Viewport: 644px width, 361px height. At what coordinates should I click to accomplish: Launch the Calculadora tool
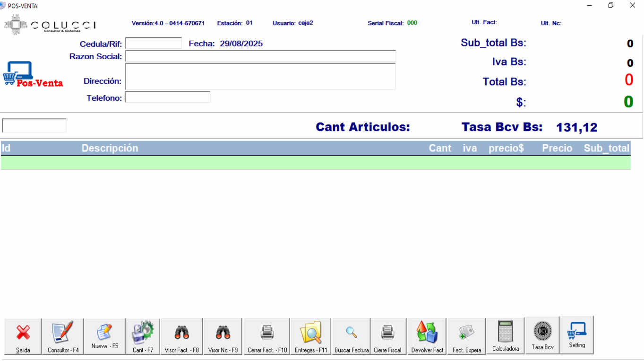point(505,332)
